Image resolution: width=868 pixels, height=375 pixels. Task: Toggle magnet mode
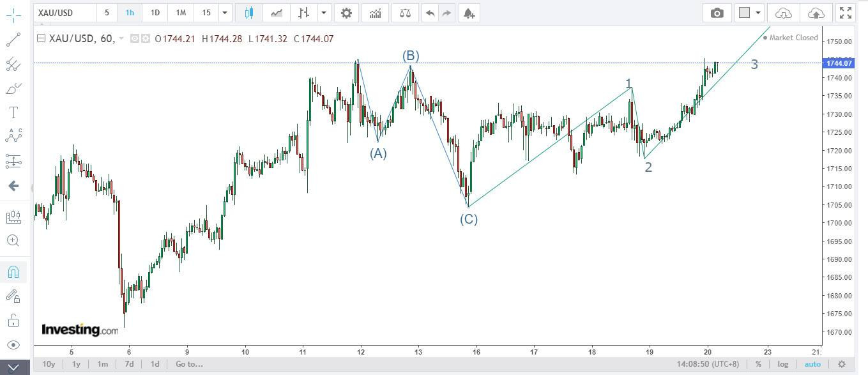[13, 272]
